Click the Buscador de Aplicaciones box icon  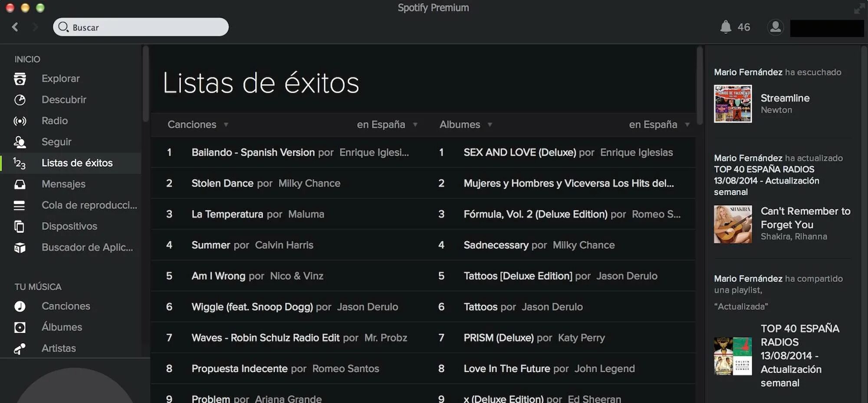point(20,248)
